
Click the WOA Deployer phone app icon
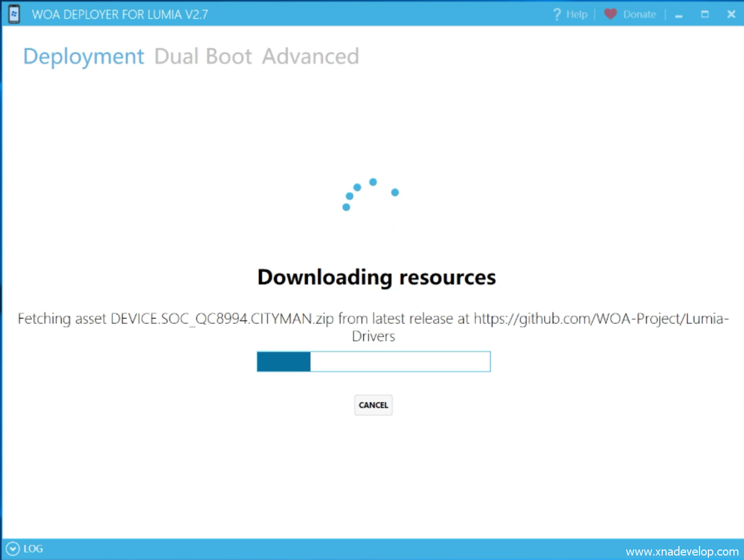coord(14,14)
